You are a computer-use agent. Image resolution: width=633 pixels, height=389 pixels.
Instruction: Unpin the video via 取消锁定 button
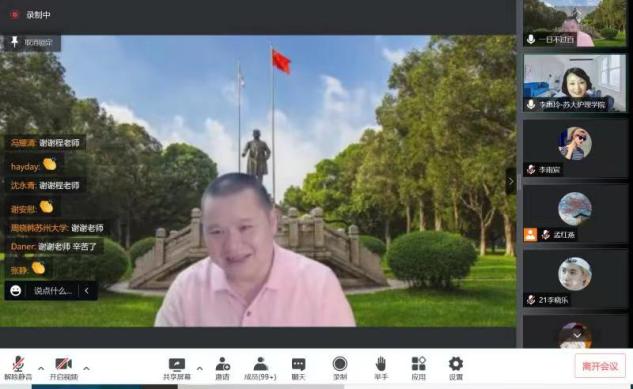click(x=32, y=42)
